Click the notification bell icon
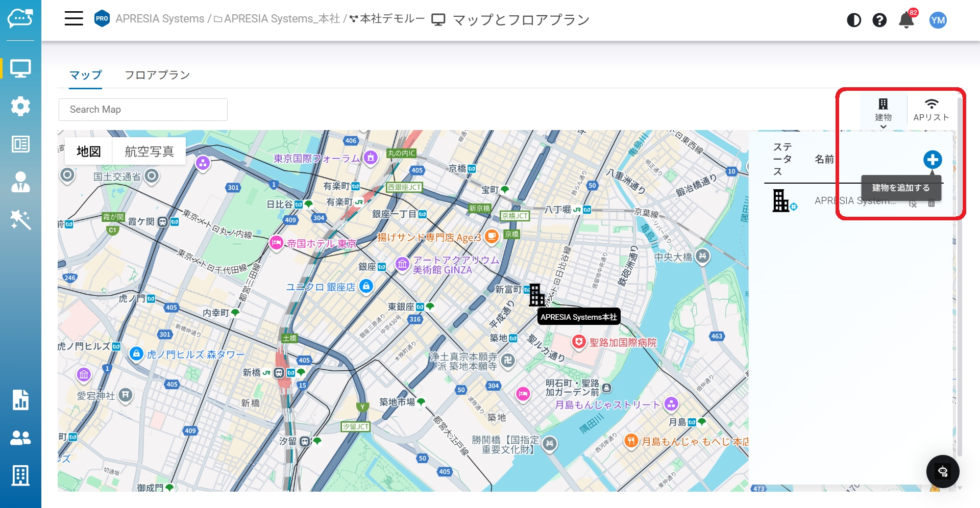 pyautogui.click(x=906, y=20)
